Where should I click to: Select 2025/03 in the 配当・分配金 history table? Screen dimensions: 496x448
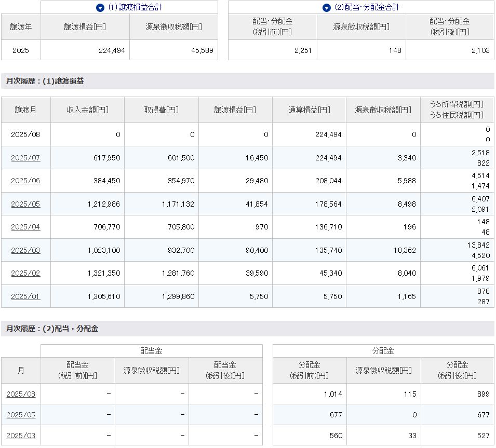point(21,436)
